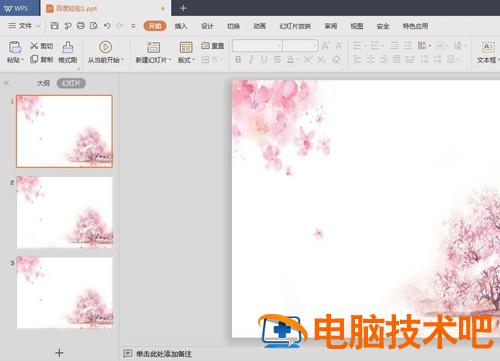The width and height of the screenshot is (500, 361).
Task: Expand the numbered list dropdown
Action: (383, 46)
